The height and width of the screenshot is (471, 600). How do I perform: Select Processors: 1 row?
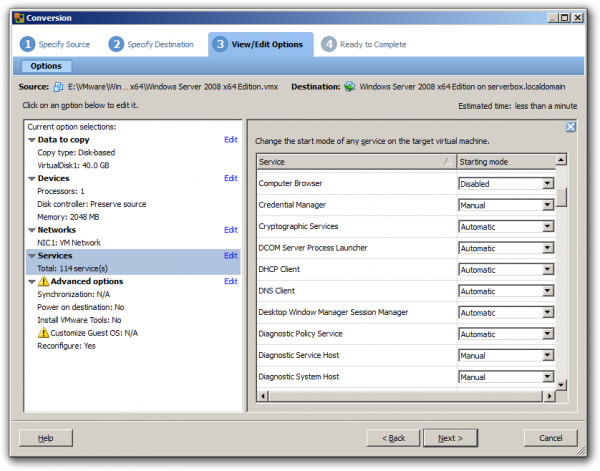pos(60,191)
